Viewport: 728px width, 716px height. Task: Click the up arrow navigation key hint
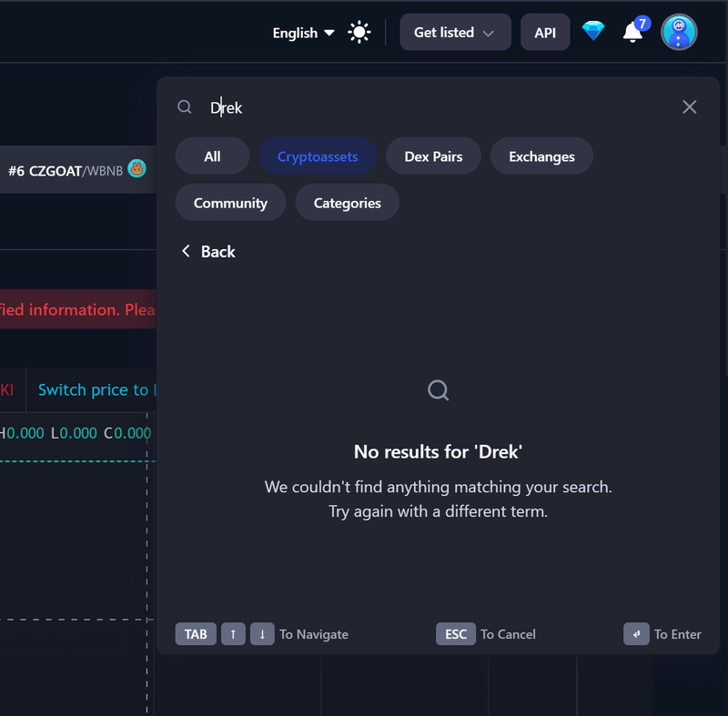point(233,634)
